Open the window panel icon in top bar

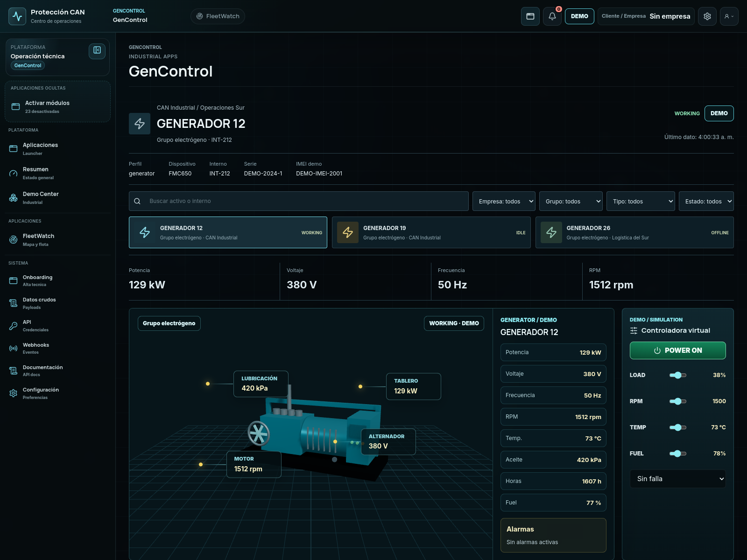click(x=530, y=16)
